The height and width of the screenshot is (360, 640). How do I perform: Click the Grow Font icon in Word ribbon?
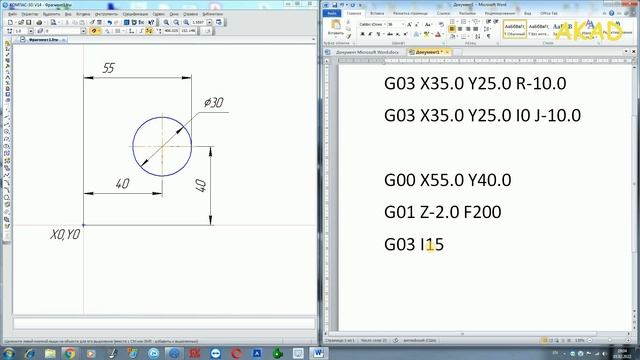(409, 24)
